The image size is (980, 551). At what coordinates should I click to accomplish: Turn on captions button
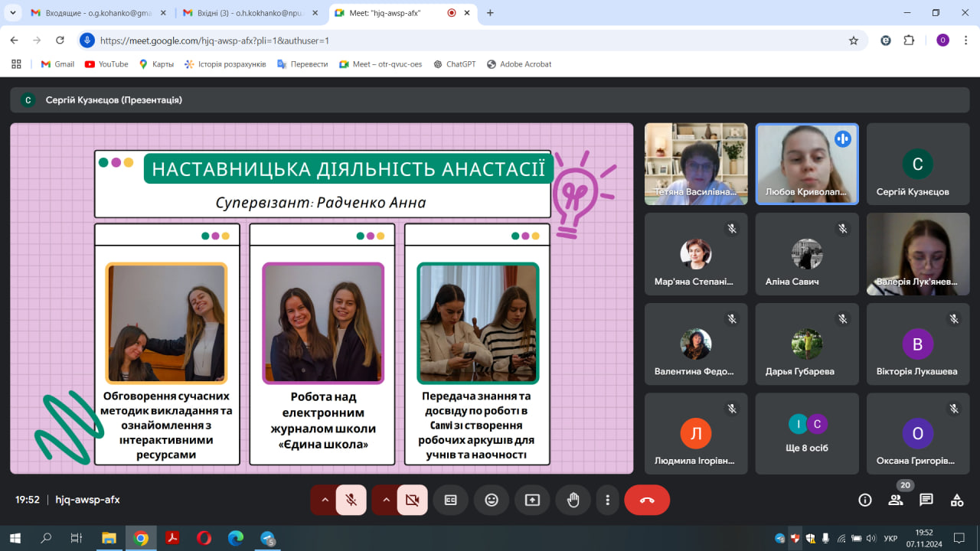click(x=451, y=500)
